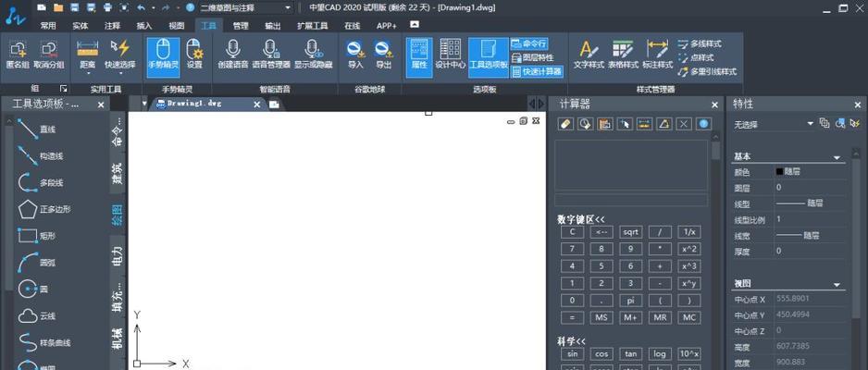The image size is (868, 370).
Task: Click the calculator get coordinates pointer icon
Action: (x=625, y=124)
